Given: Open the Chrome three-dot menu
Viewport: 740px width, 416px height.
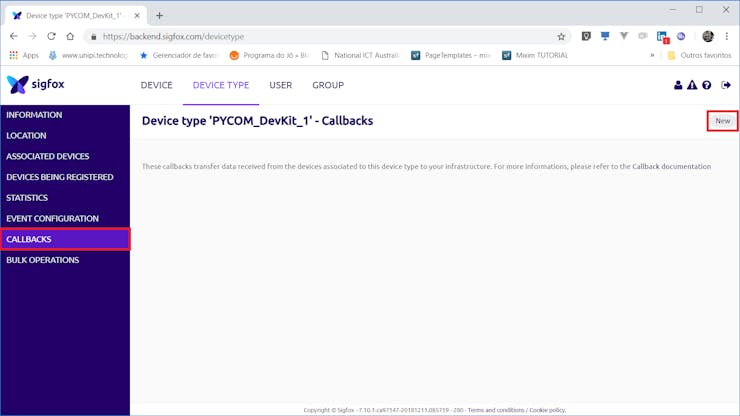Looking at the screenshot, I should tap(727, 36).
